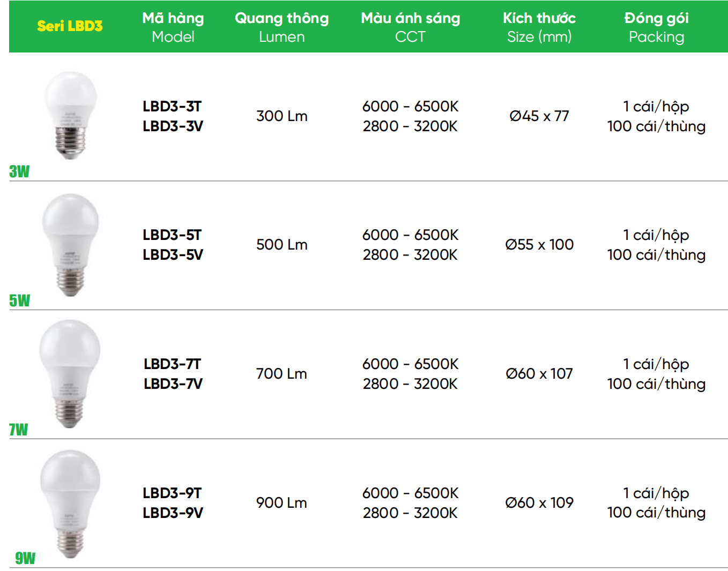The height and width of the screenshot is (571, 728).
Task: Click the LBD3-3T model code
Action: [172, 106]
